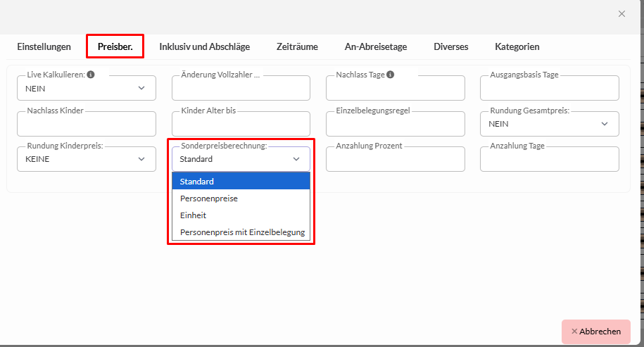Switch to An-Abreisetage tab
The height and width of the screenshot is (347, 644).
(x=375, y=47)
